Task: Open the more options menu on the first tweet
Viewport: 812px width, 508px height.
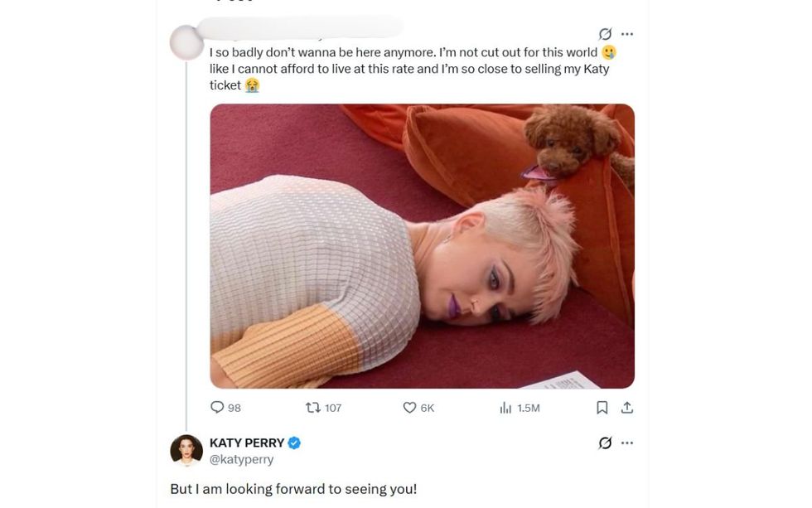Action: 627,32
